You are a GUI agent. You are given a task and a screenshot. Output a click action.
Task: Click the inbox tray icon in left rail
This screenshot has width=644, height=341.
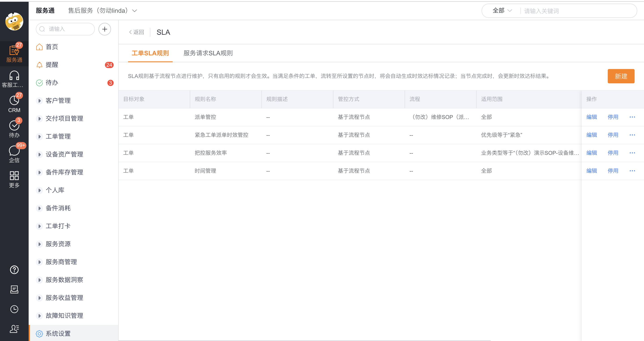click(x=14, y=289)
